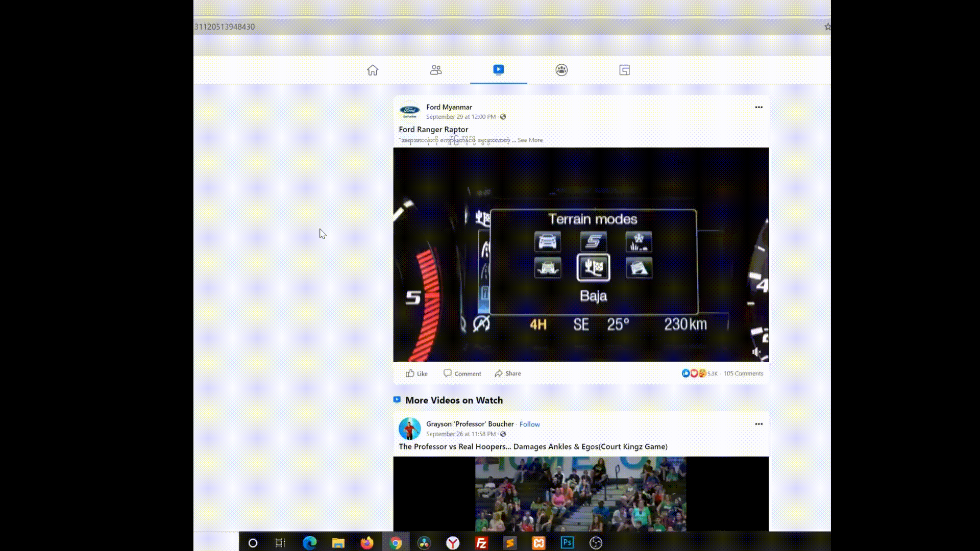
Task: Open the Grayson 'Professor' Boucher page link
Action: [470, 424]
